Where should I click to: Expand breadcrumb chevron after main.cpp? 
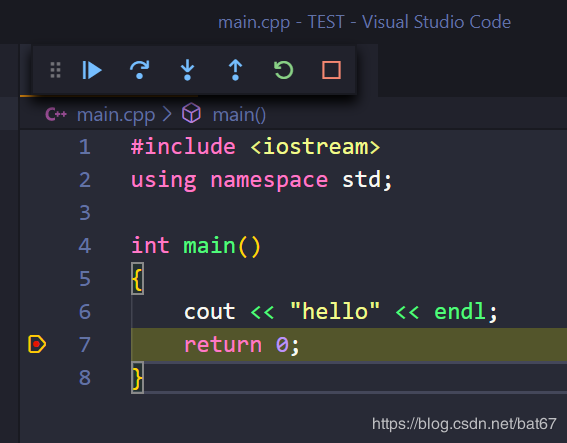click(167, 115)
